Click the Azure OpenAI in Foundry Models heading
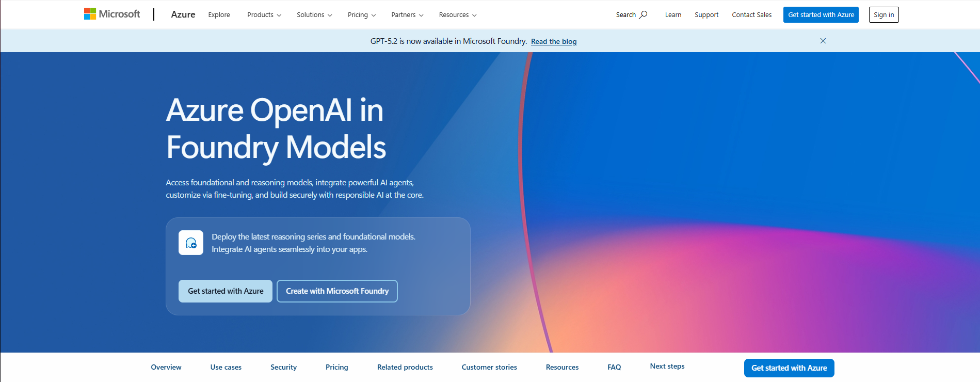The height and width of the screenshot is (382, 980). pyautogui.click(x=276, y=129)
